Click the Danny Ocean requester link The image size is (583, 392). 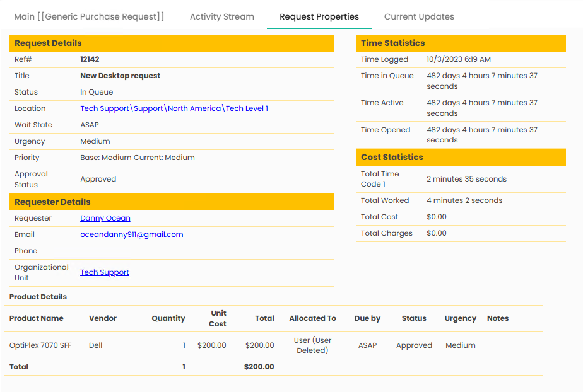point(105,218)
